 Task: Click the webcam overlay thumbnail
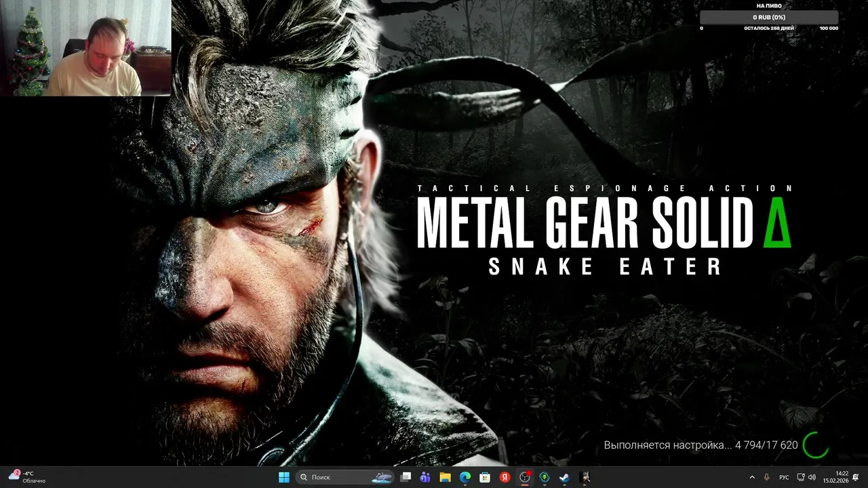pyautogui.click(x=85, y=48)
